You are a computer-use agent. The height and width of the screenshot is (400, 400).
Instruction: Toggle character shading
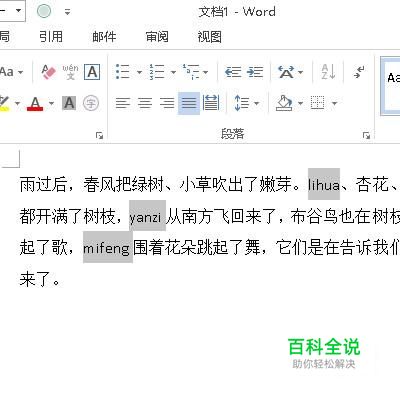point(69,103)
